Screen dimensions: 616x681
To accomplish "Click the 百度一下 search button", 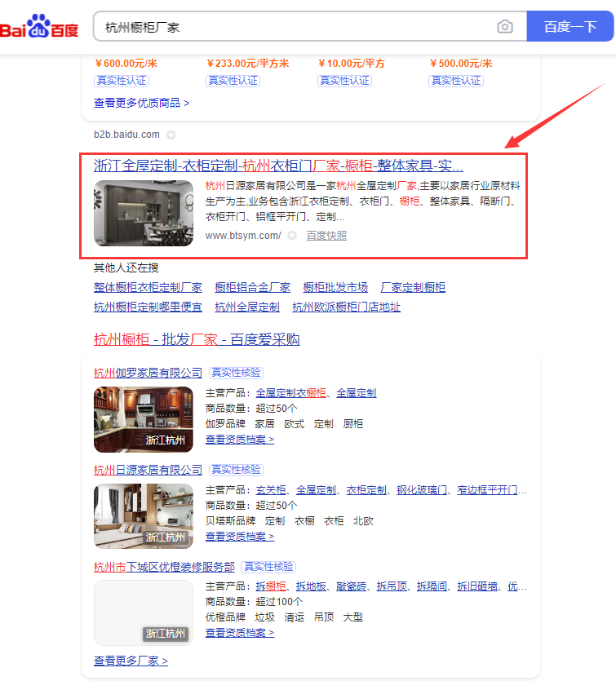I will point(569,27).
